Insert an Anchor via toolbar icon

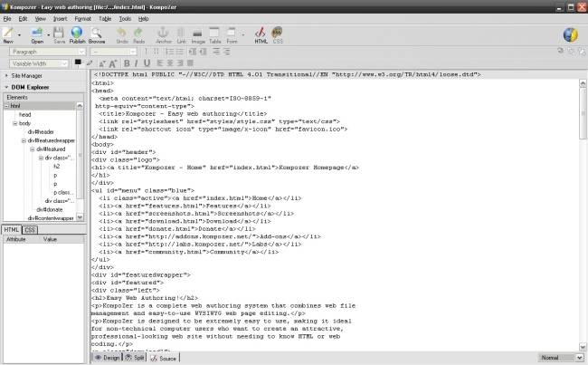click(x=163, y=33)
